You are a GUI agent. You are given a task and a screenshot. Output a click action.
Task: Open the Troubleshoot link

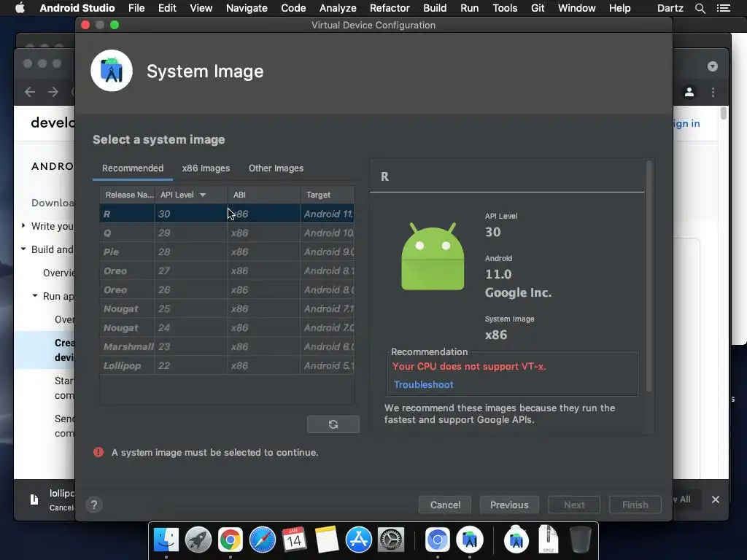[424, 384]
